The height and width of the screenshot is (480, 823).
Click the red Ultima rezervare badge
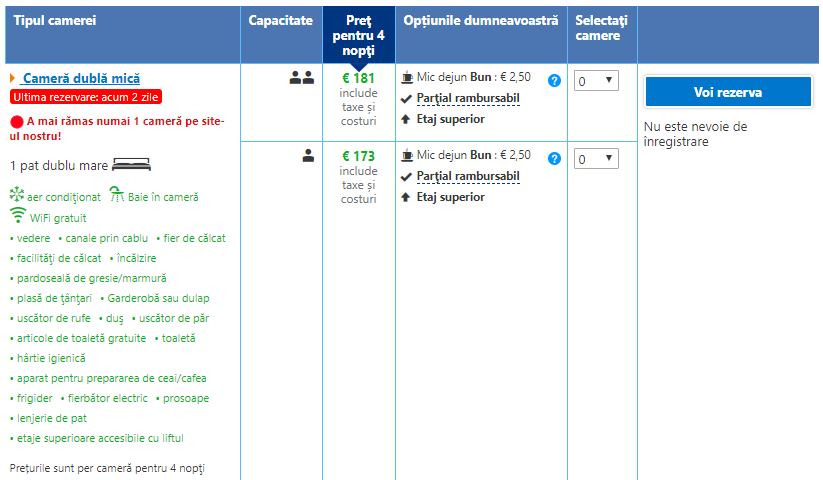[85, 97]
